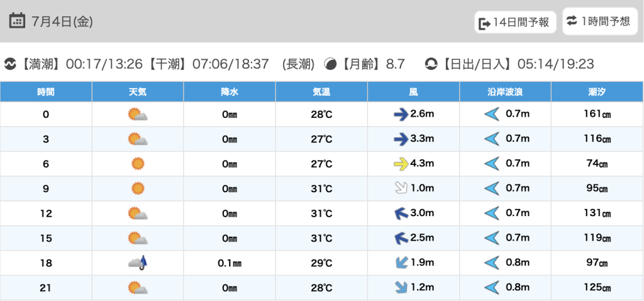This screenshot has width=644, height=301.
Task: Click the yellow wind arrow showing 4.3m
Action: pyautogui.click(x=400, y=164)
